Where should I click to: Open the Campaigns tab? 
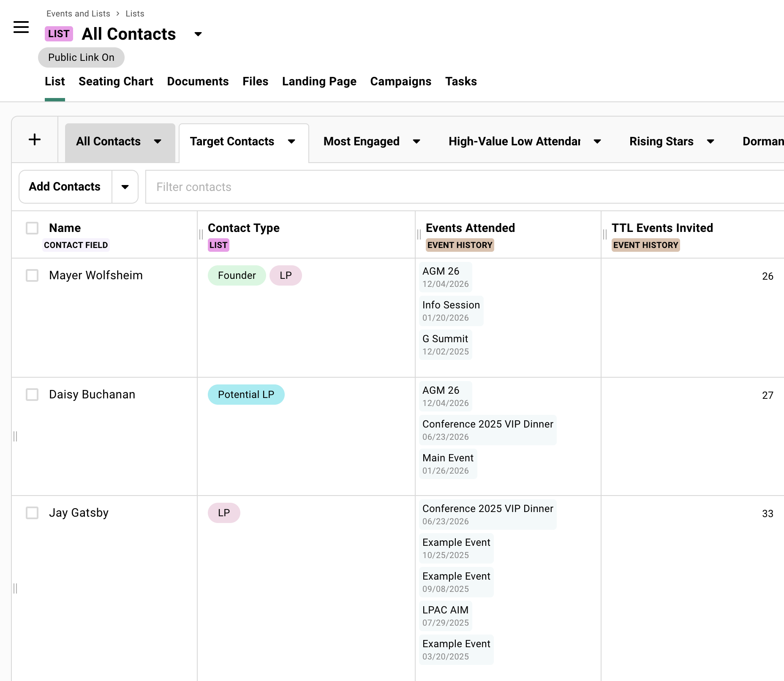tap(400, 81)
